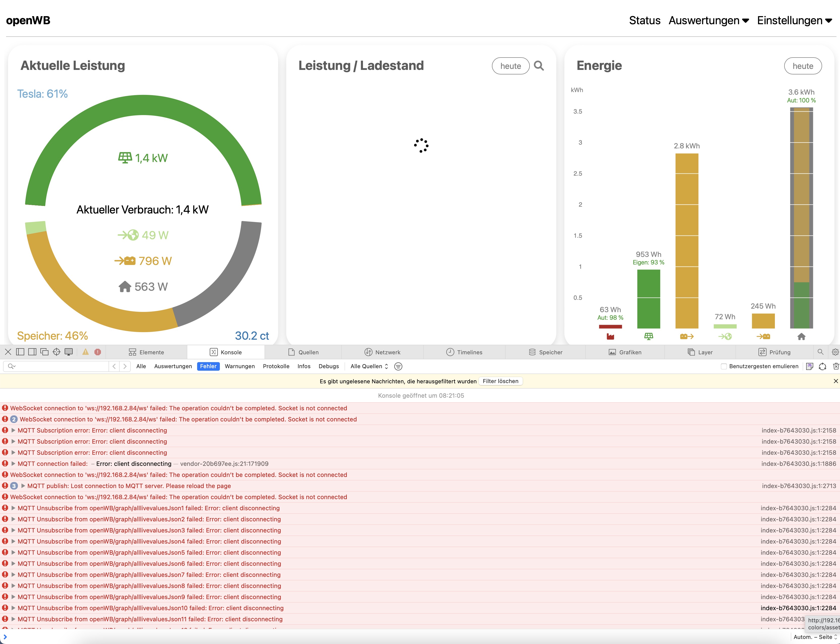
Task: Dock inspector to the left side
Action: point(20,352)
